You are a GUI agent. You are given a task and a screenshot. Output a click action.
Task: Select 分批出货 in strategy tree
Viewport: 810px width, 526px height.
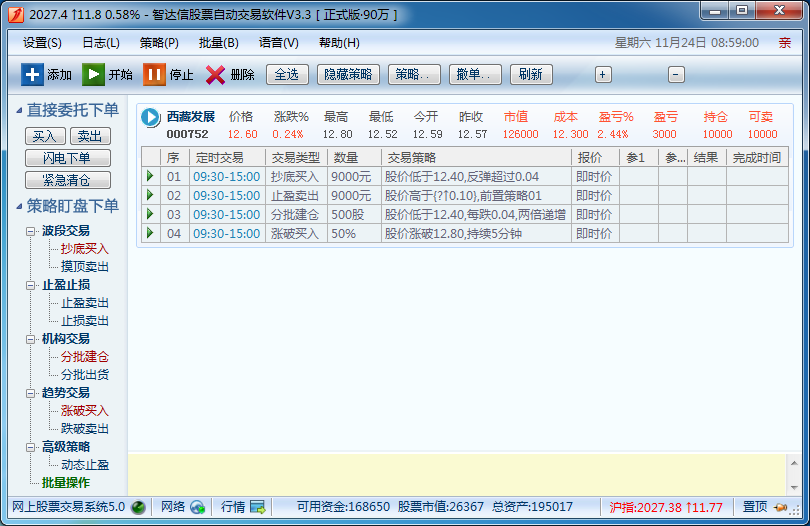[x=85, y=375]
